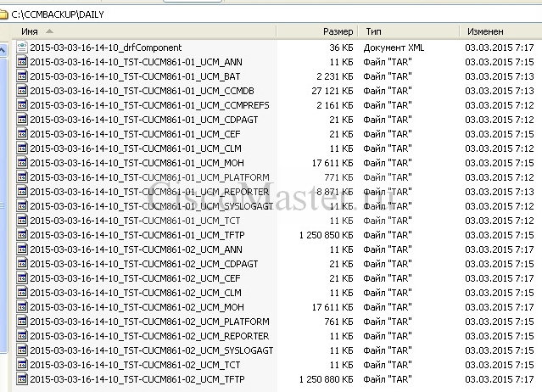Click the 2 231 КБ size value

pyautogui.click(x=335, y=76)
